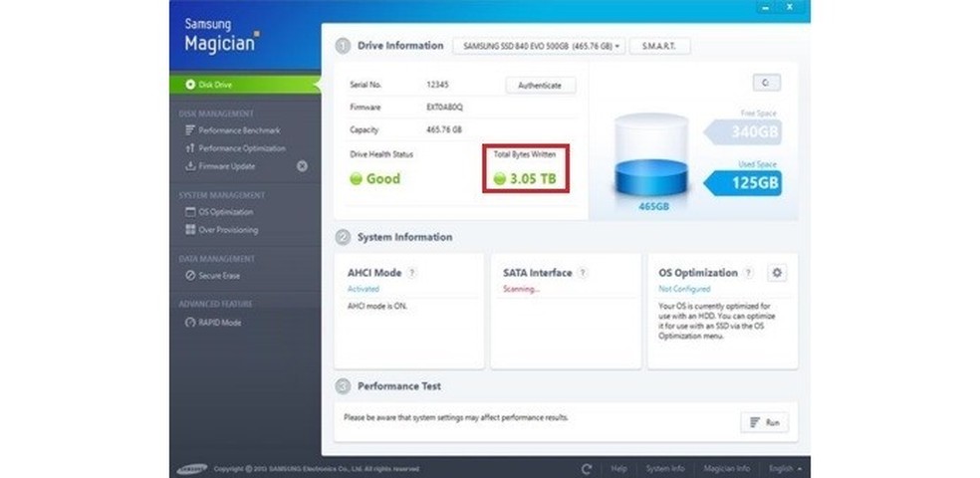Open Performance Benchmark from sidebar
Viewport: 980px width, 478px height.
(233, 130)
